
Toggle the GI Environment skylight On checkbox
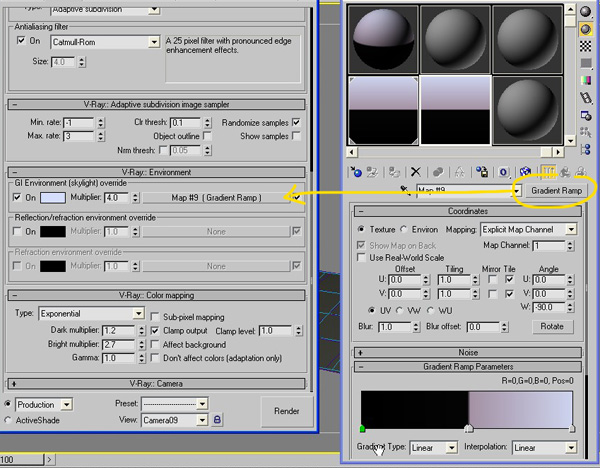pos(18,198)
